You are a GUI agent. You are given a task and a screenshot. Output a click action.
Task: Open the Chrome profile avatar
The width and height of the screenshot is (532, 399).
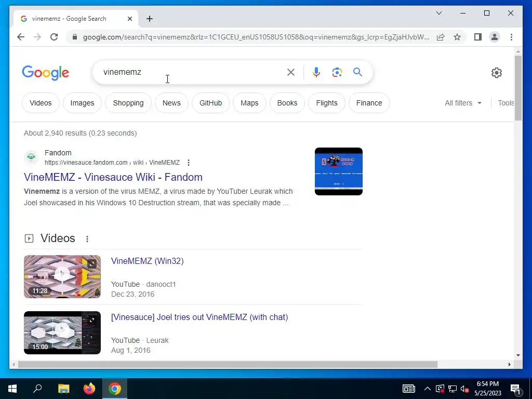pyautogui.click(x=495, y=37)
